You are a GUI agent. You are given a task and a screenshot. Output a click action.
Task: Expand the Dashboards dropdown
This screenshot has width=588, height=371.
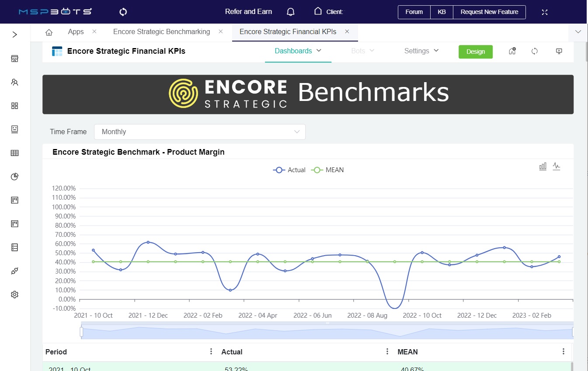pos(298,51)
